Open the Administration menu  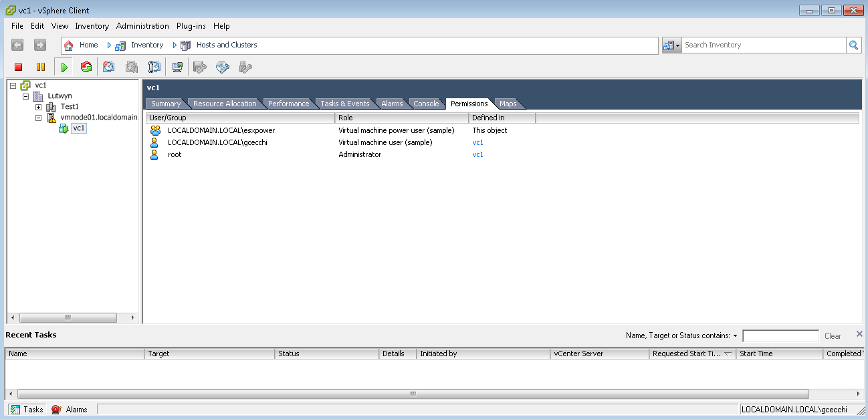[x=142, y=26]
